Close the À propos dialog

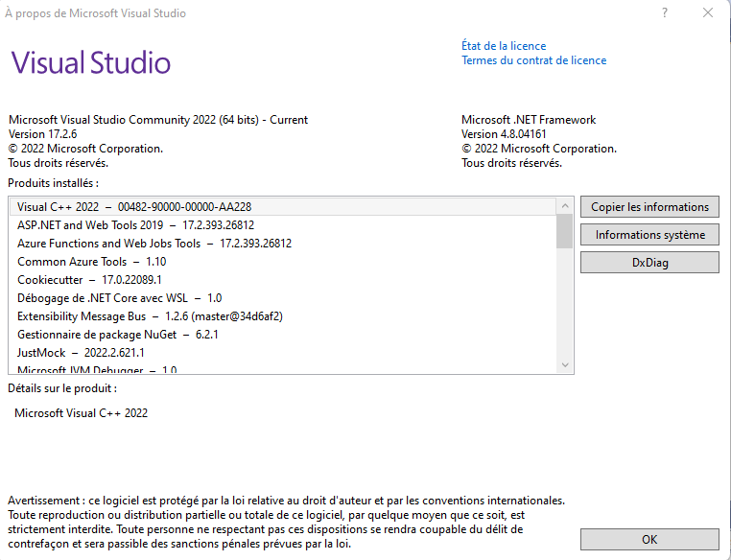708,13
